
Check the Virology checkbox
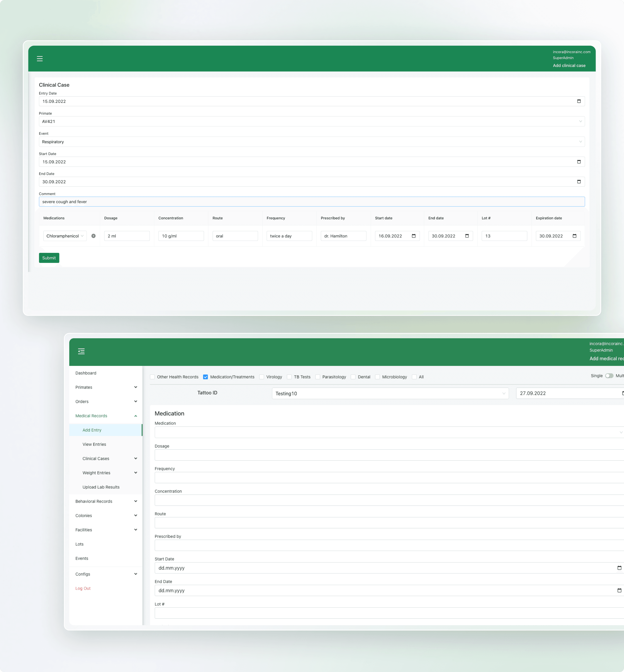tap(262, 377)
